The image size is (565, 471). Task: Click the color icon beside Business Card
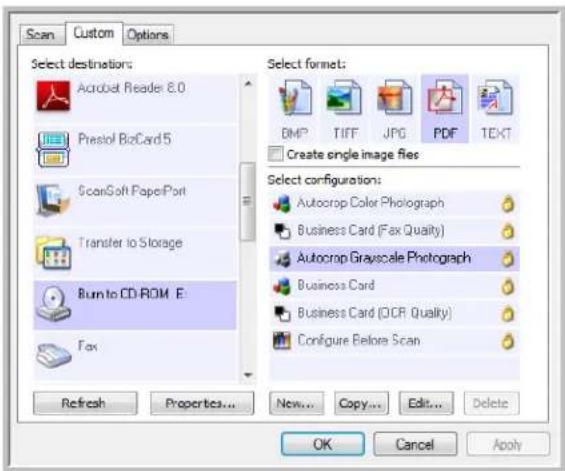282,286
